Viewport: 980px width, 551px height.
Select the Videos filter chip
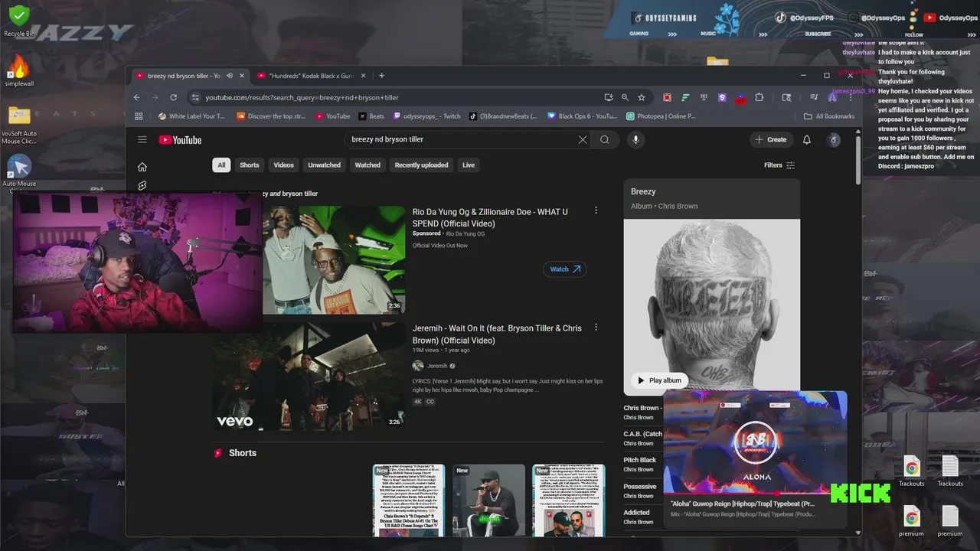click(284, 165)
